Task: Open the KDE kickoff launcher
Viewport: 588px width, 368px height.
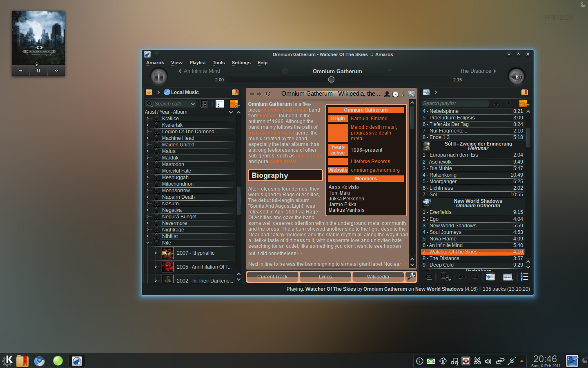Action: (x=7, y=361)
